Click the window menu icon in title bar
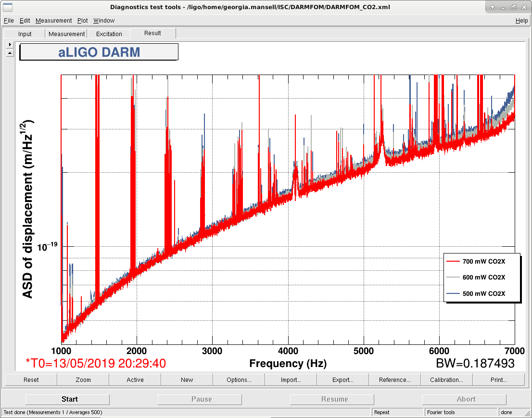Viewport: 532px width, 418px height. point(8,7)
